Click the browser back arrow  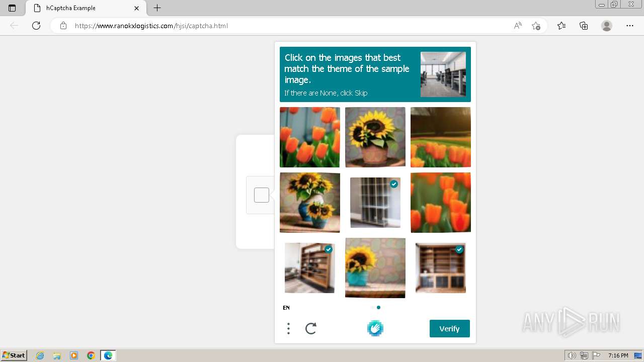coord(14,26)
